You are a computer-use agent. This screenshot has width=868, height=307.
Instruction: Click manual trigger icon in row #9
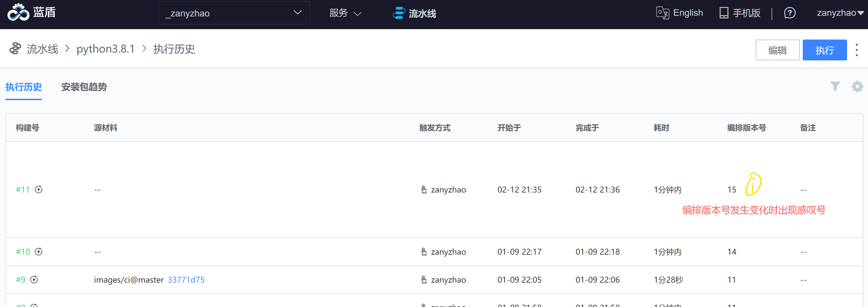pyautogui.click(x=424, y=280)
